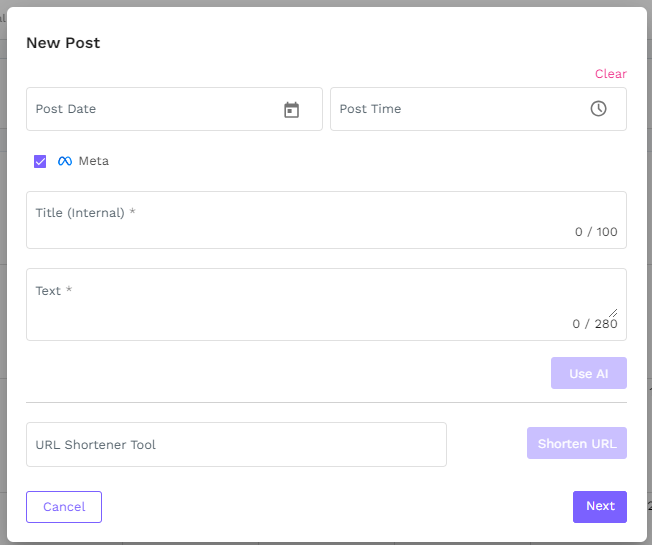The width and height of the screenshot is (652, 545).
Task: Click the Text area resize handle
Action: point(613,312)
